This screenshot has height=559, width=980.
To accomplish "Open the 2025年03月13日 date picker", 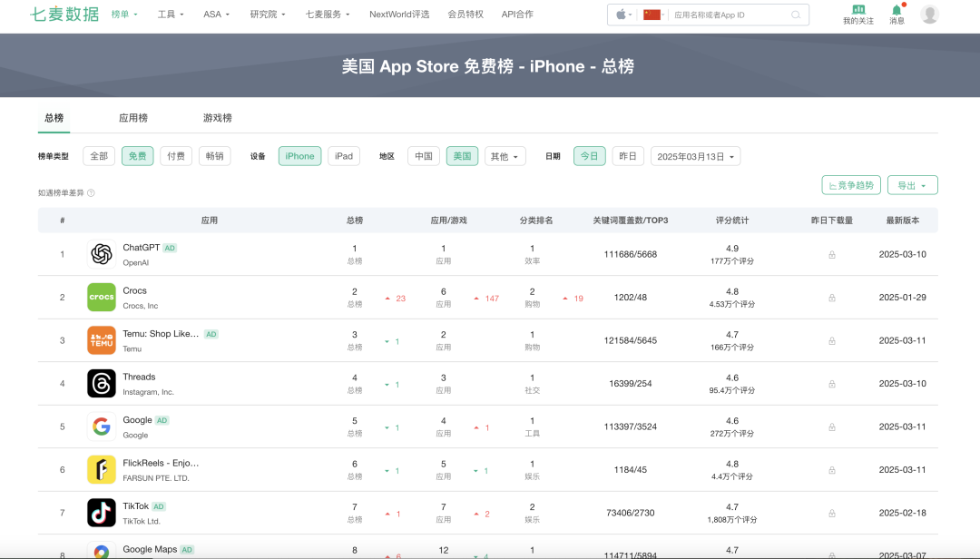I will [x=696, y=156].
